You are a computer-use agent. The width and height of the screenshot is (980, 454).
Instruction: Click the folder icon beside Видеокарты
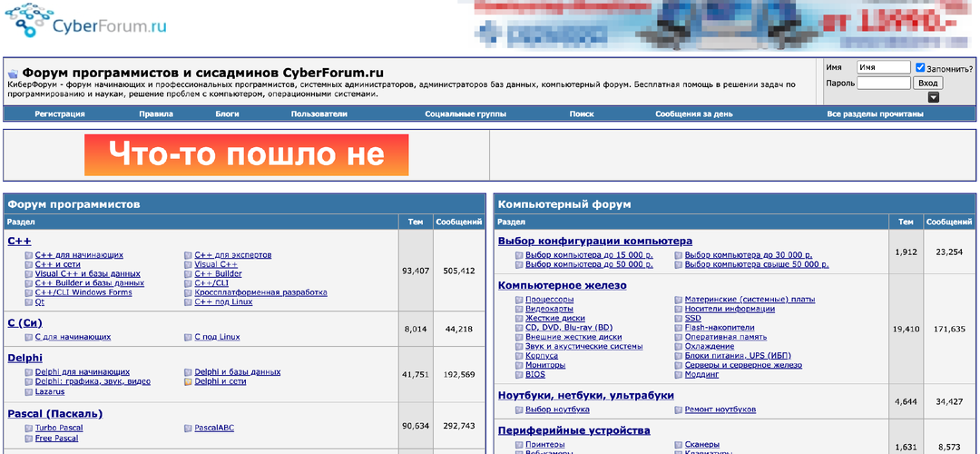519,309
